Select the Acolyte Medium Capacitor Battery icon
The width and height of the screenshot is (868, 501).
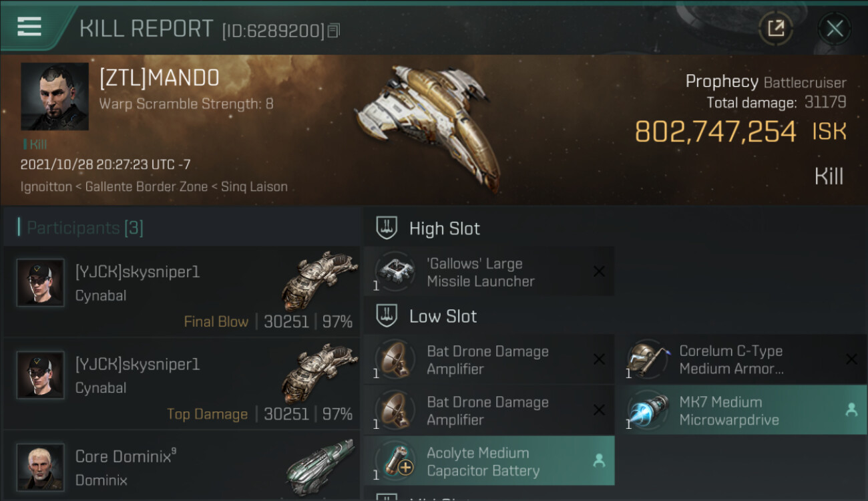pos(395,461)
